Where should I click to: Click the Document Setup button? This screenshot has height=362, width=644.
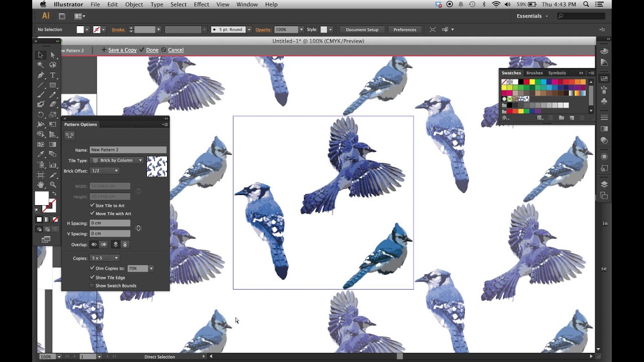(x=362, y=30)
